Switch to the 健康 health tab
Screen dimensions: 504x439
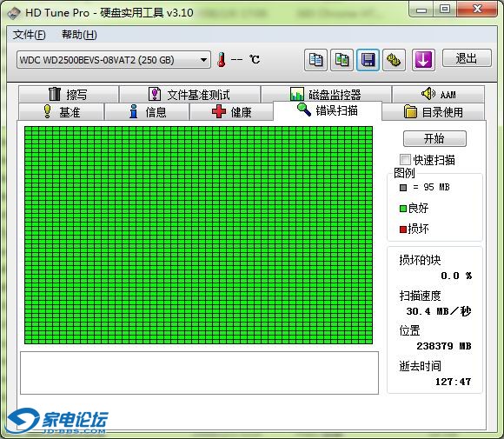click(231, 111)
